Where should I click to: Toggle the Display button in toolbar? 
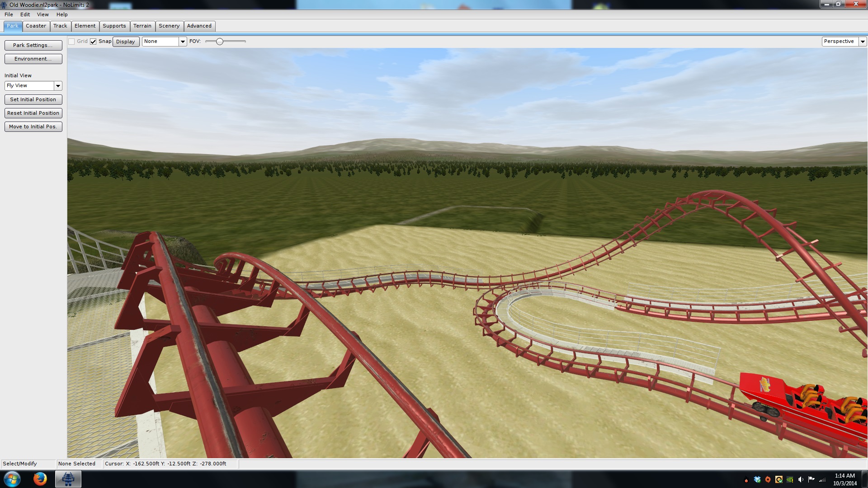126,42
